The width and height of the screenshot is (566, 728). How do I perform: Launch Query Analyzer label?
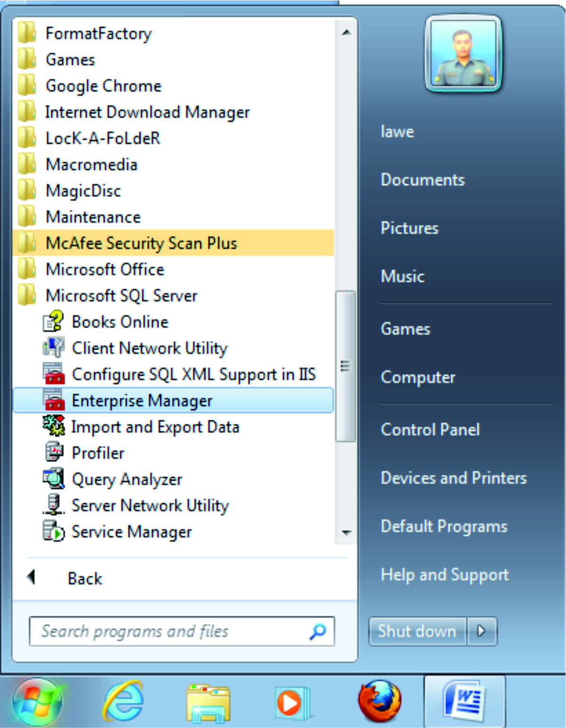[127, 479]
